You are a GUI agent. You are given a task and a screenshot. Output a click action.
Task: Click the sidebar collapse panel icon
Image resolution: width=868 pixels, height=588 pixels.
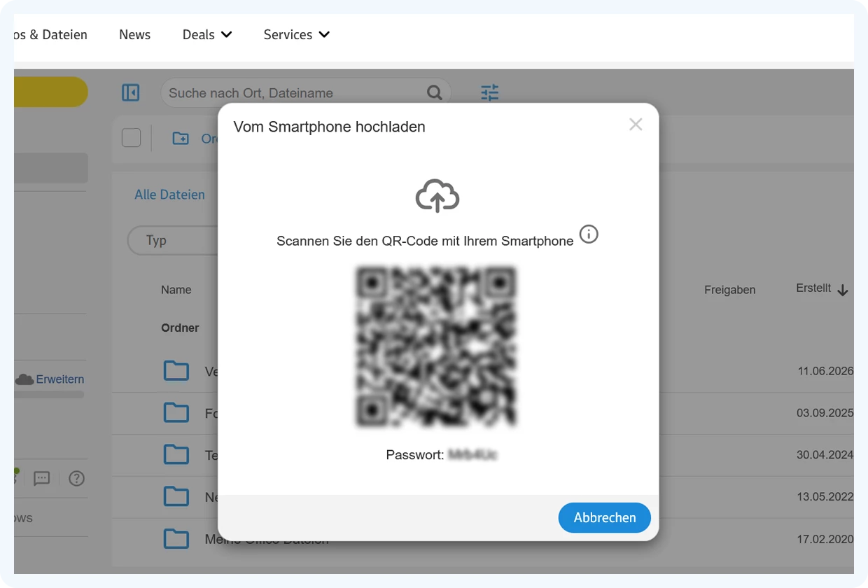131,92
